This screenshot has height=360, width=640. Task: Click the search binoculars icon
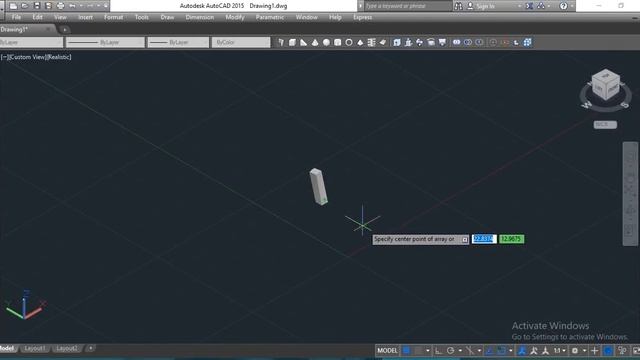click(458, 6)
